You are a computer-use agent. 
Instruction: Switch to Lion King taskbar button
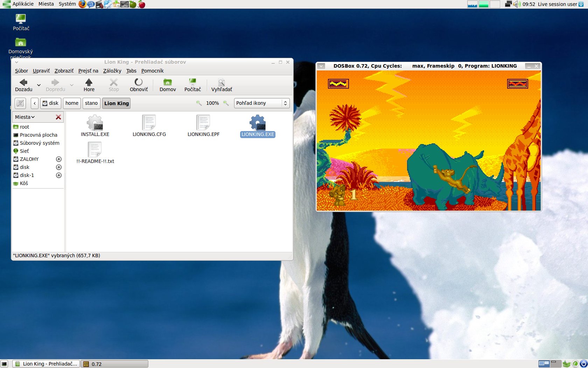[46, 364]
